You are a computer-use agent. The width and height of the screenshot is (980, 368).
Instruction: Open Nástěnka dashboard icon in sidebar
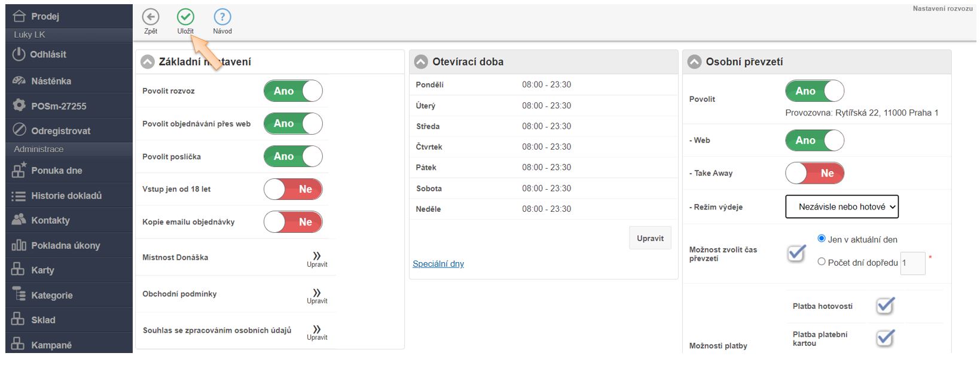[19, 81]
